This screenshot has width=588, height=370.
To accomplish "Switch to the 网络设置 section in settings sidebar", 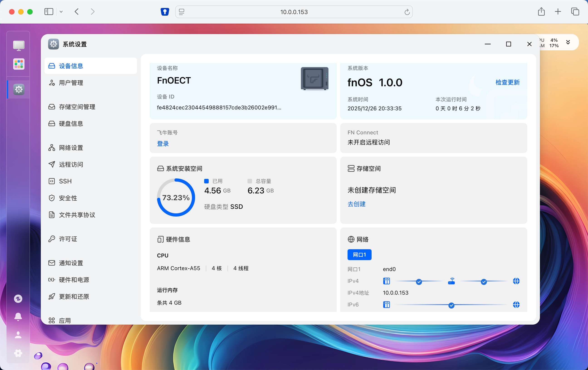I will [71, 148].
